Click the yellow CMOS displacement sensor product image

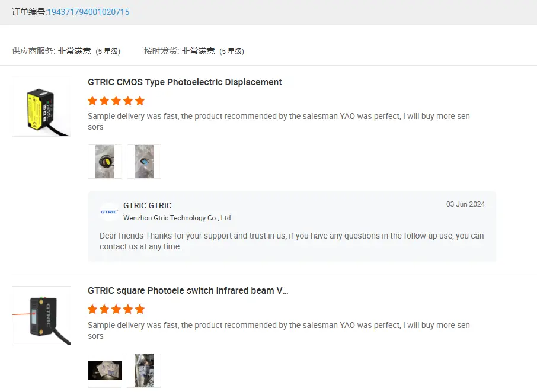point(41,107)
